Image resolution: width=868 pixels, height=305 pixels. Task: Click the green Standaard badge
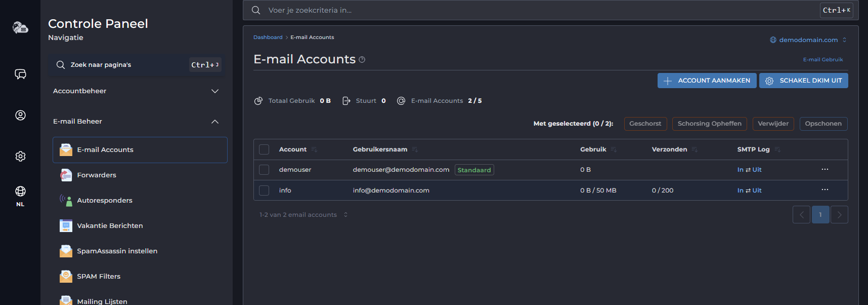pos(474,170)
